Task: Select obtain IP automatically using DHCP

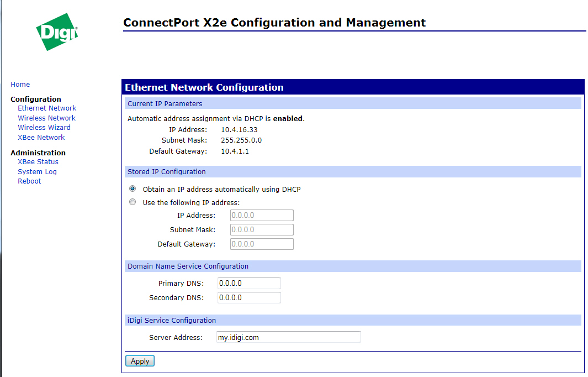Action: pos(133,189)
